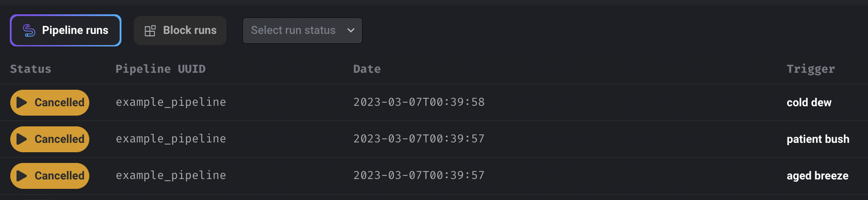The width and height of the screenshot is (868, 200).
Task: Click play icon in cold dew row
Action: pyautogui.click(x=21, y=103)
